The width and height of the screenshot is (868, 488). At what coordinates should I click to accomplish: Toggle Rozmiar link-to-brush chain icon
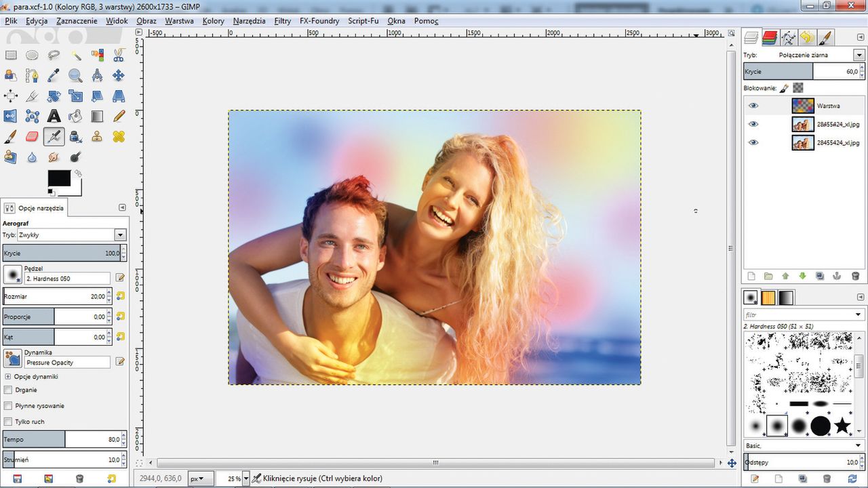tap(120, 296)
